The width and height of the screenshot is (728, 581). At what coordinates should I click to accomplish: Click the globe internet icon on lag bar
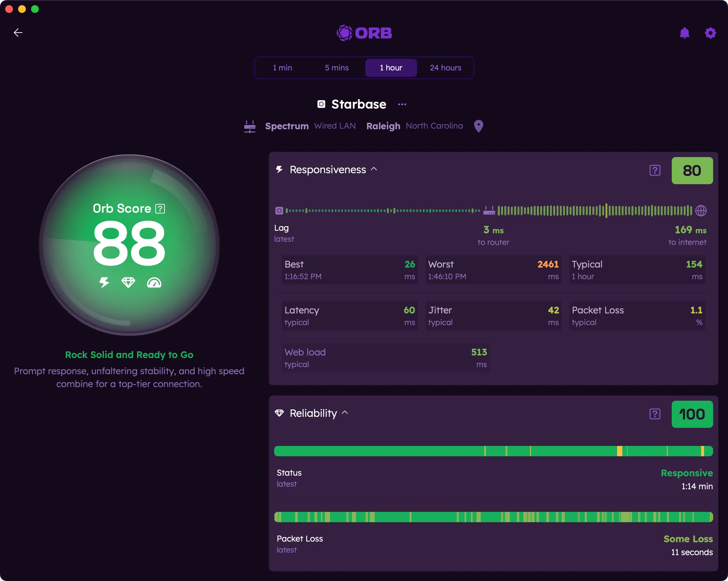pyautogui.click(x=701, y=211)
